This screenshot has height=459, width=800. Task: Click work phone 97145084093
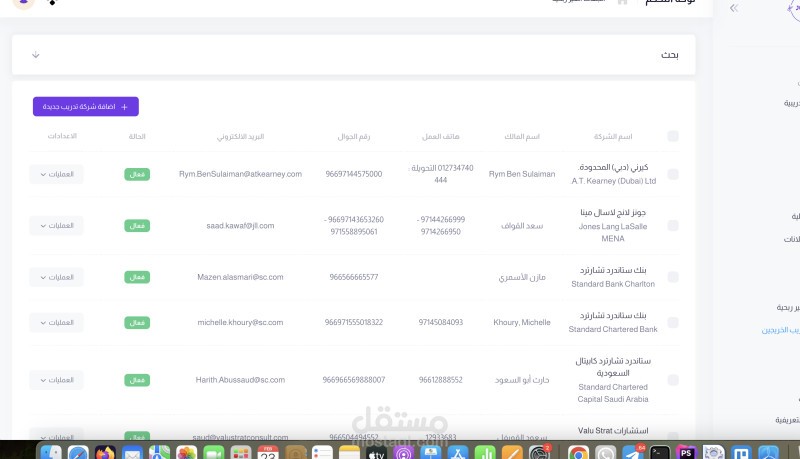tap(441, 322)
